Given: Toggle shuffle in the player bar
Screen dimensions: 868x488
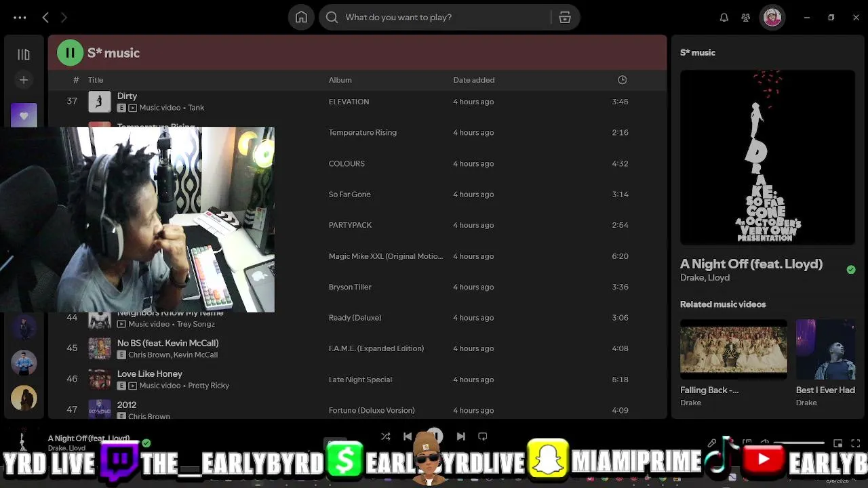Looking at the screenshot, I should click(386, 436).
